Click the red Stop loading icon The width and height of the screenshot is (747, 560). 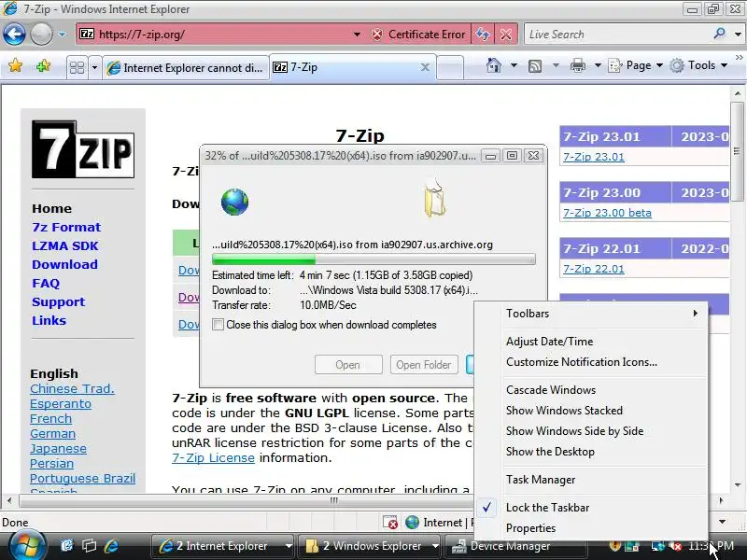[x=506, y=35]
